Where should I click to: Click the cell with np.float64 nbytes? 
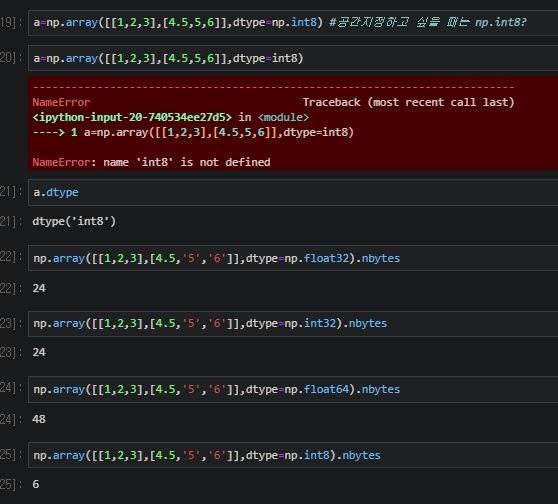[x=293, y=389]
